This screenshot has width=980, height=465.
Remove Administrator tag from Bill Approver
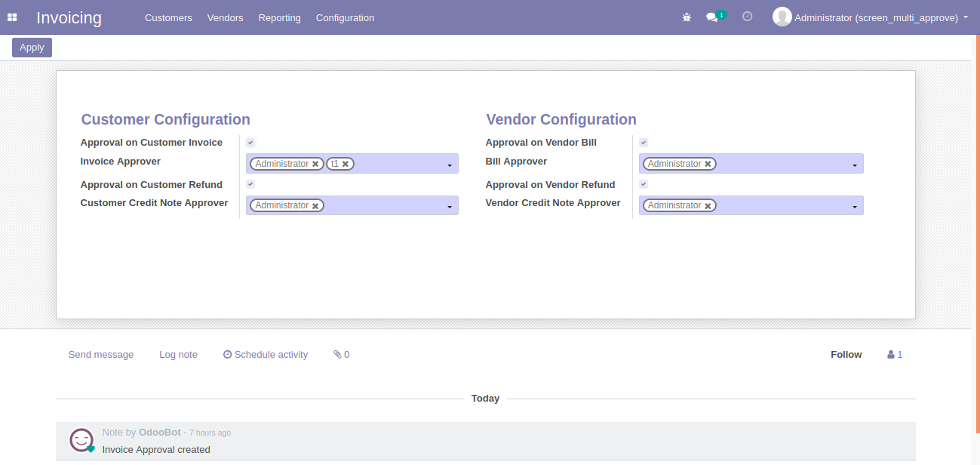click(x=708, y=164)
